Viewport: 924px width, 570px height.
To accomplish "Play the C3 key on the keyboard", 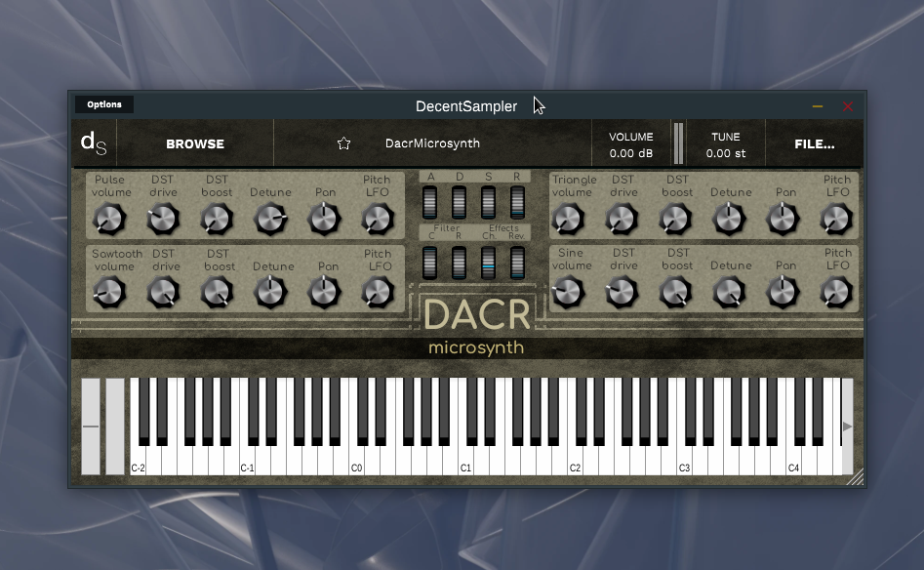I will pyautogui.click(x=684, y=461).
